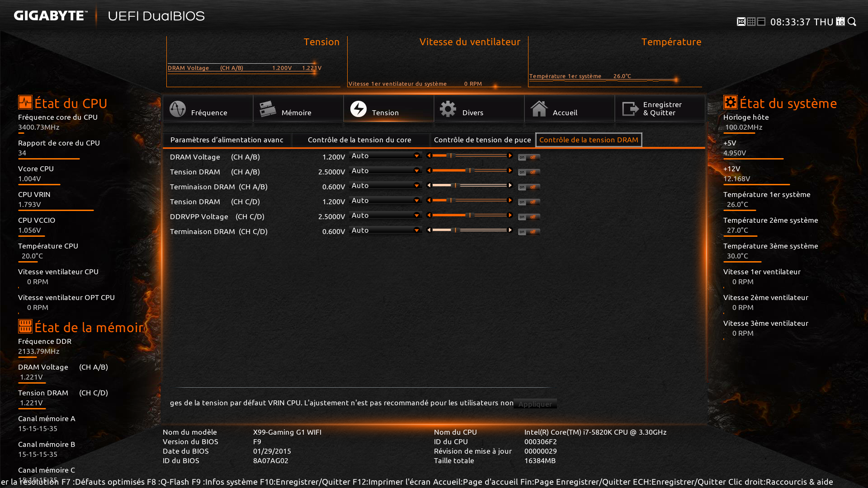The height and width of the screenshot is (488, 868).
Task: Increase Terminaison DRAM (CH C/D) with right arrow
Action: click(510, 230)
